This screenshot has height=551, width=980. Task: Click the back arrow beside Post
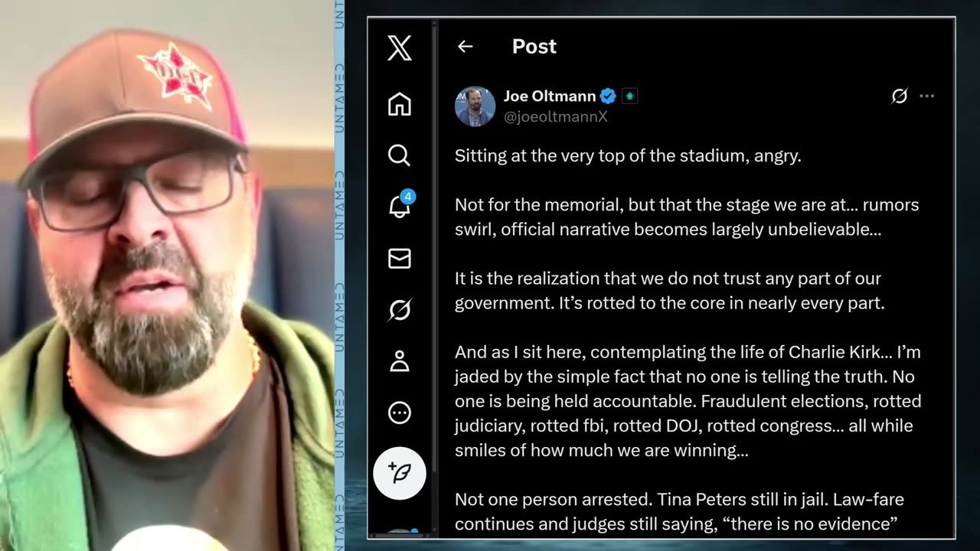(465, 47)
